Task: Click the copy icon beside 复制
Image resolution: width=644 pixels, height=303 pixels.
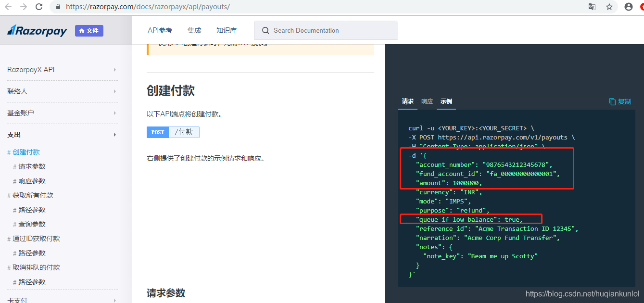Action: point(612,101)
